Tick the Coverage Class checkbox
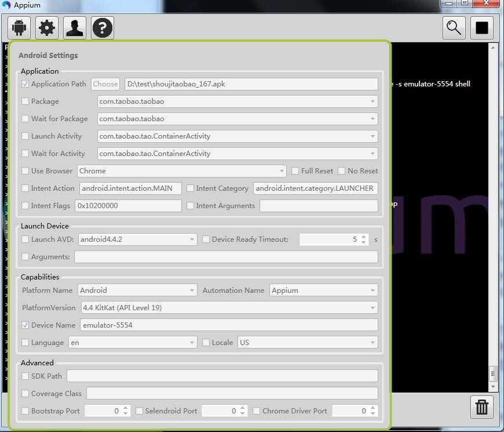 pos(25,393)
